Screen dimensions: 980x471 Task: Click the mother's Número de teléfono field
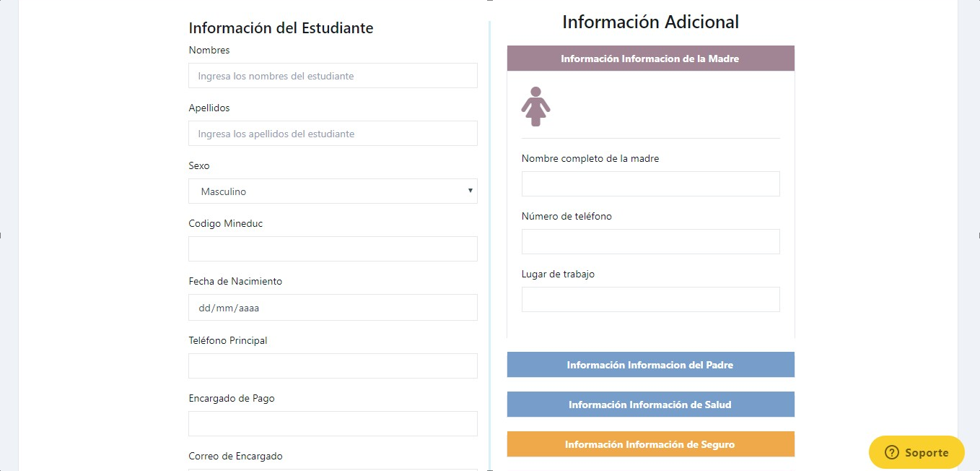[650, 241]
